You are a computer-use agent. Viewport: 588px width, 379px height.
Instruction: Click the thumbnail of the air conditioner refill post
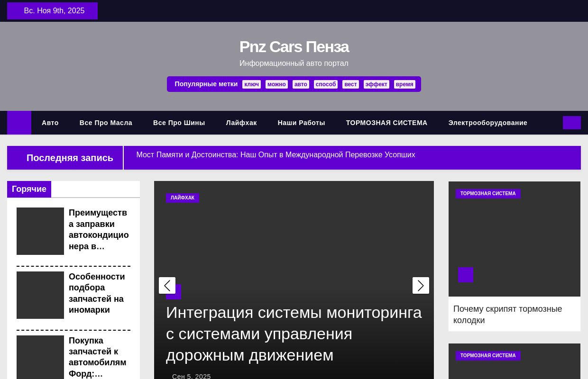(x=40, y=231)
